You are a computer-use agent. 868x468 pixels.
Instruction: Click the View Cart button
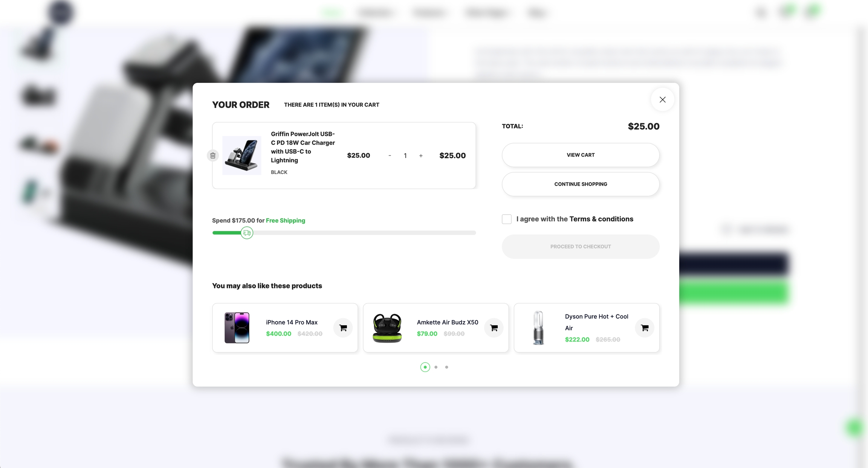pos(580,155)
